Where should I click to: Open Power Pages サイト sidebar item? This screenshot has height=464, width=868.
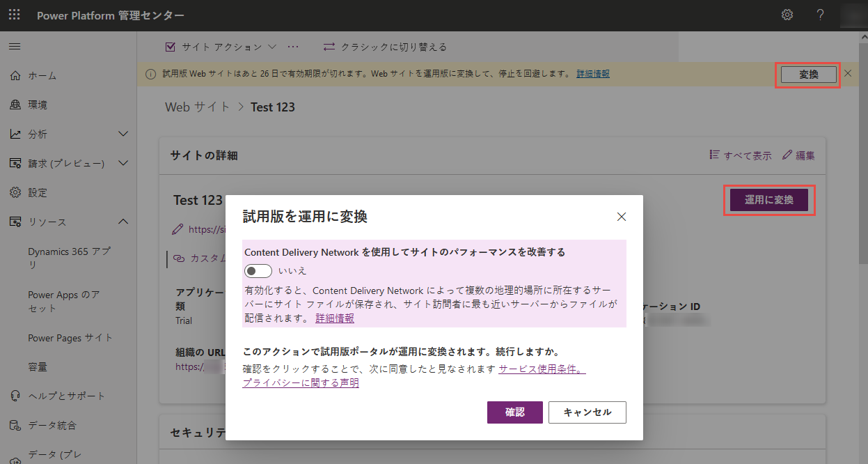click(x=70, y=338)
